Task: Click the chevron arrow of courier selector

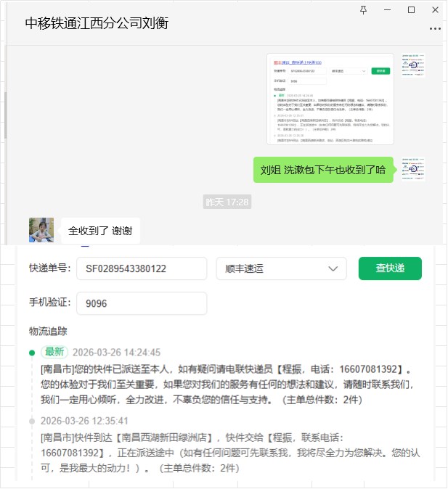Action: [x=333, y=268]
